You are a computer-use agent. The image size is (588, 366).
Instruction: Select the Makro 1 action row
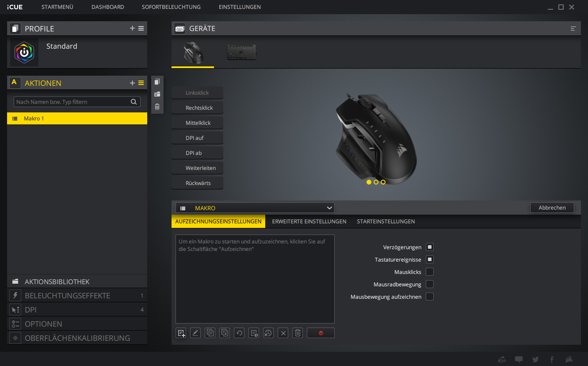click(77, 119)
